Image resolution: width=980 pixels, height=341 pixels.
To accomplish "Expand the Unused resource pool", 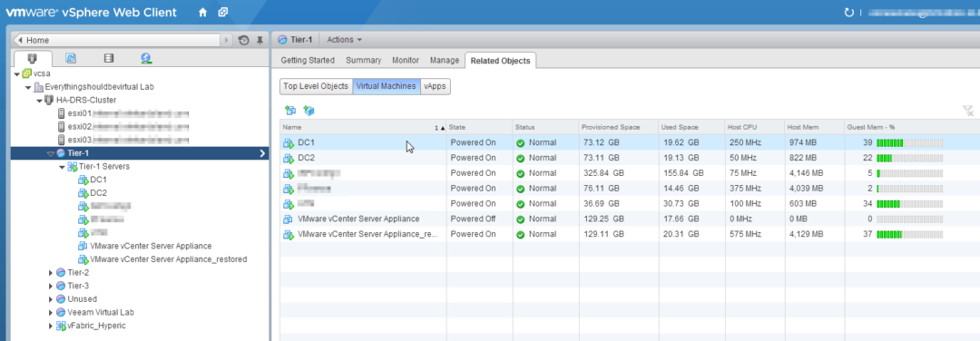I will click(x=51, y=299).
